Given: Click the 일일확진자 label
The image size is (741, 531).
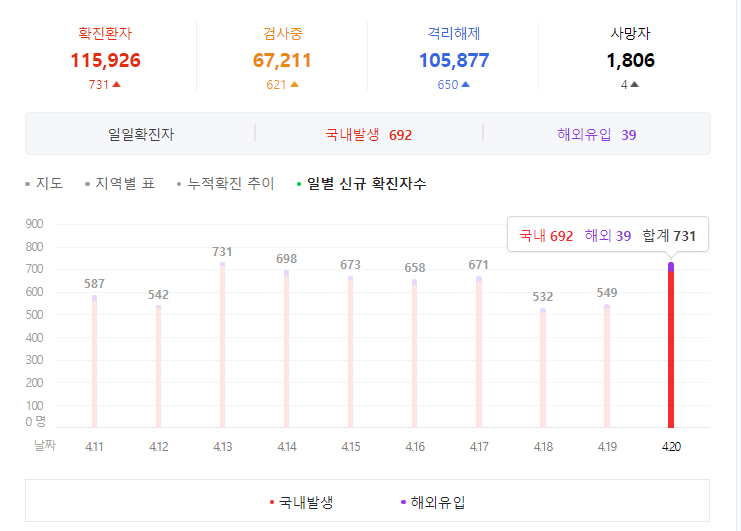Looking at the screenshot, I should pyautogui.click(x=141, y=134).
